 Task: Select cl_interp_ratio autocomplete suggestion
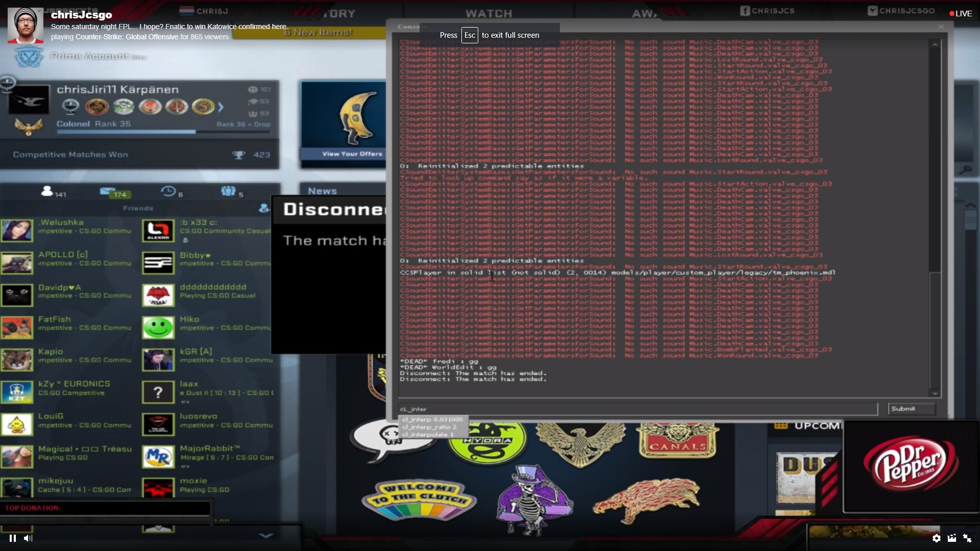coord(429,427)
